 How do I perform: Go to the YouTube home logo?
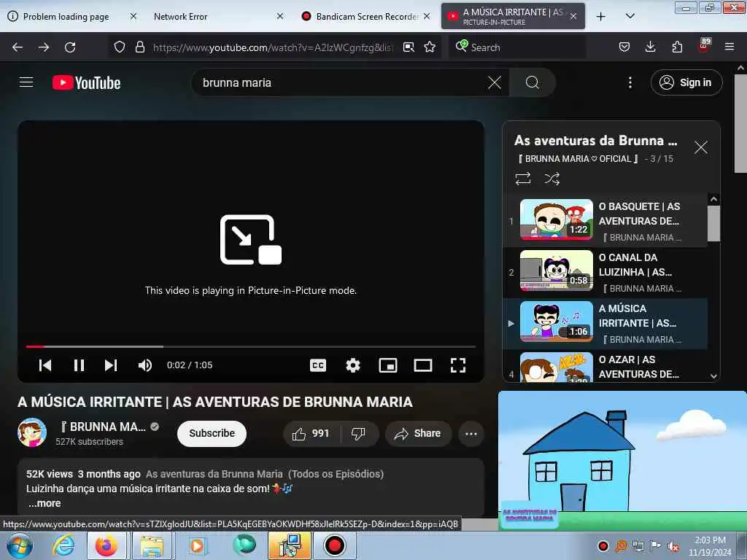coord(86,83)
